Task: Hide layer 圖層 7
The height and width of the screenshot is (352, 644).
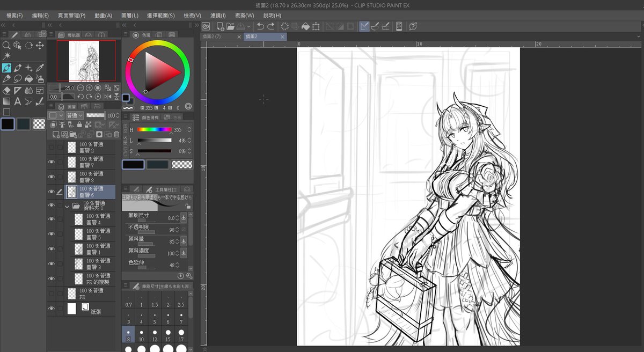Action: [x=52, y=162]
